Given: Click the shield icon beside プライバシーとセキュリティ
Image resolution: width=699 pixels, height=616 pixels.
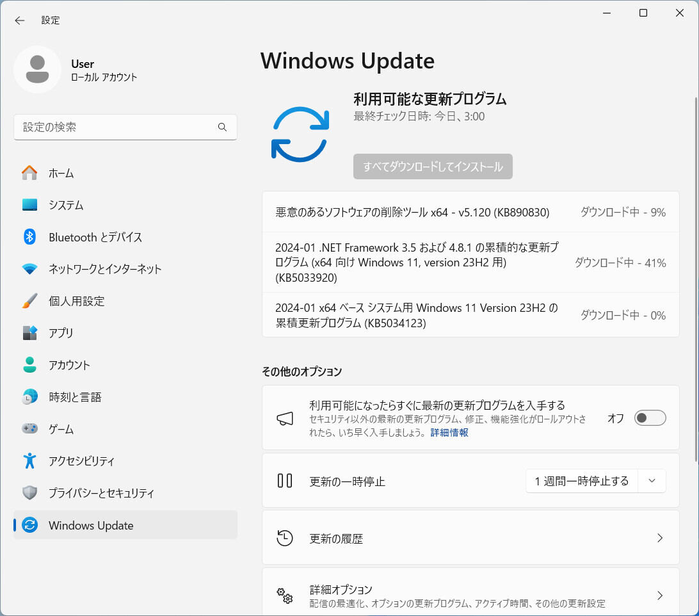Looking at the screenshot, I should [x=29, y=493].
